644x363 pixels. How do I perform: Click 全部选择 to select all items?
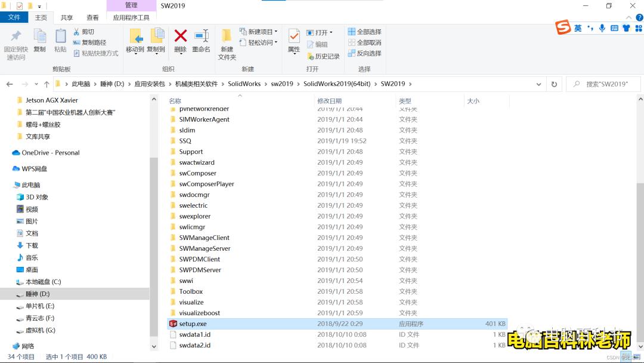tap(364, 31)
